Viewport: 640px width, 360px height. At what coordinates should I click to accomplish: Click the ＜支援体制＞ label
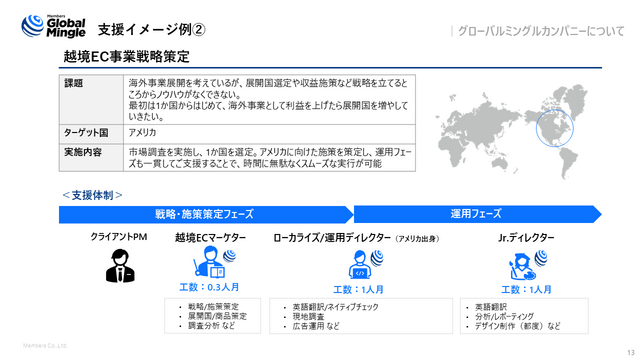coord(92,195)
